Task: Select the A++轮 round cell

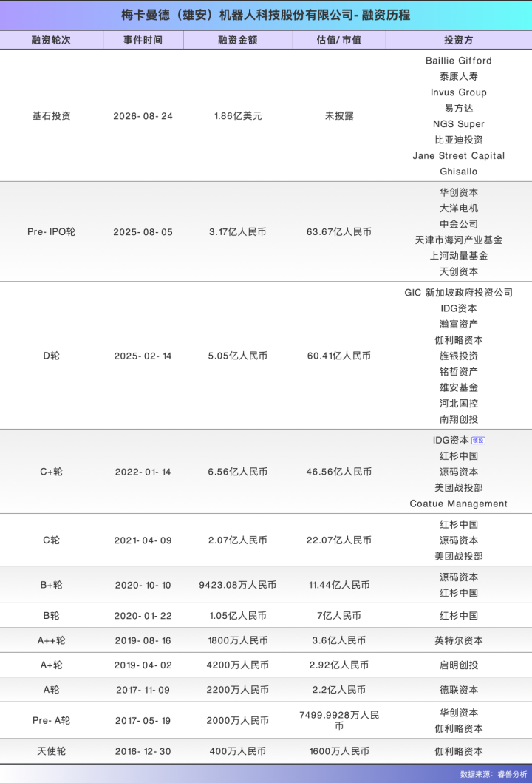Action: (52, 640)
